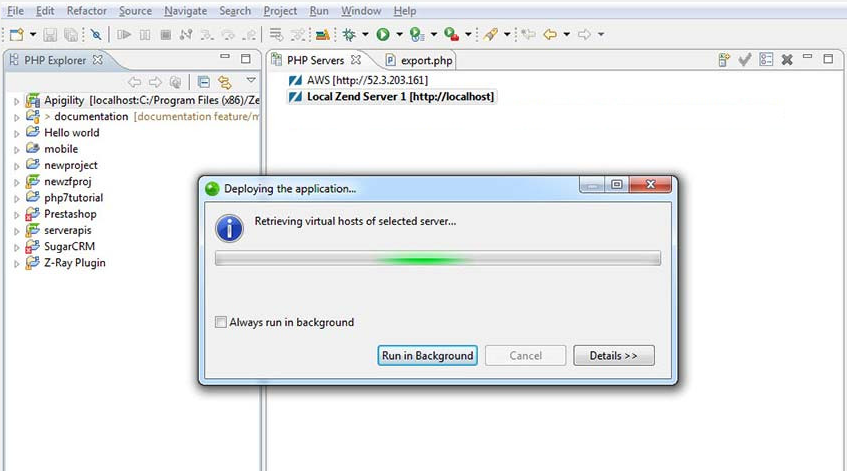The height and width of the screenshot is (471, 847).
Task: Toggle Link with Editor in PHP Explorer
Action: pyautogui.click(x=225, y=82)
